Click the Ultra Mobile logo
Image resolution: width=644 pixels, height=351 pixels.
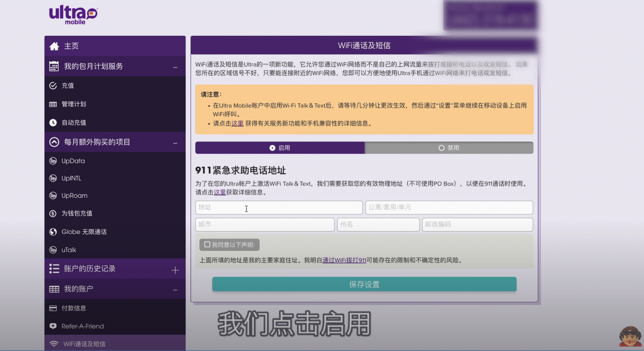pos(73,14)
